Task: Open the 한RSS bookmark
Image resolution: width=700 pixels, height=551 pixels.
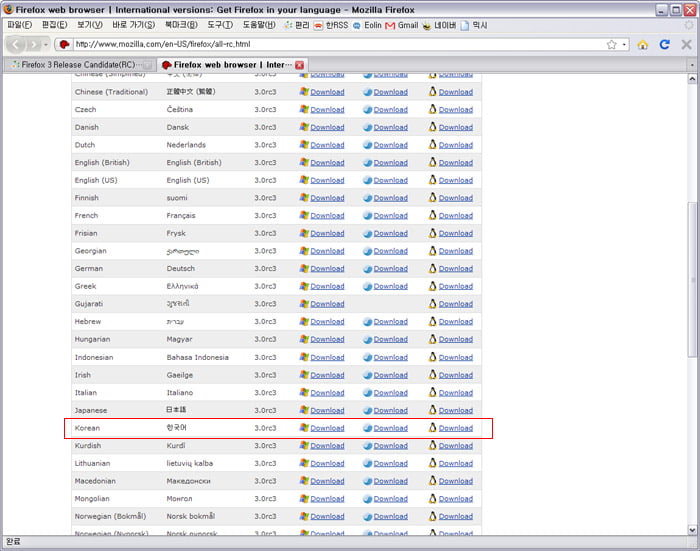Action: coord(331,25)
